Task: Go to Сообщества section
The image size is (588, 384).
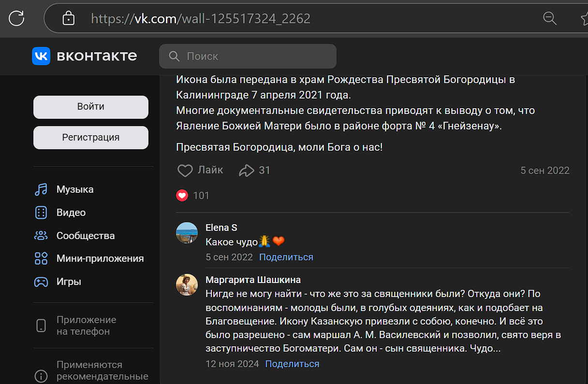Action: pyautogui.click(x=85, y=236)
